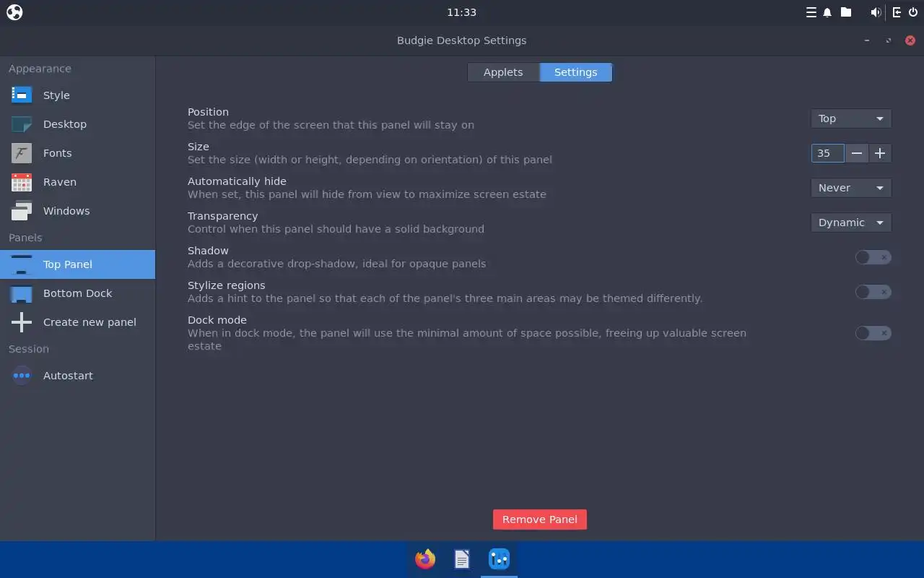Click the Top Panel icon
The width and height of the screenshot is (924, 578).
tap(22, 264)
